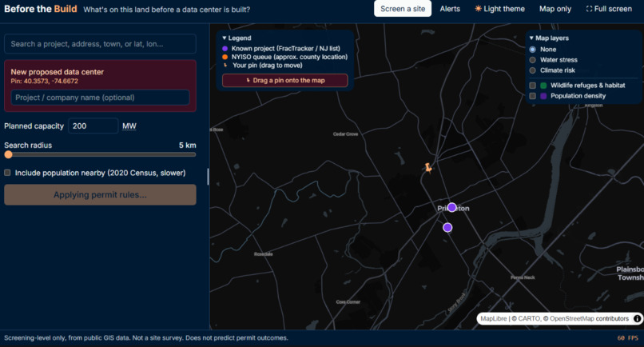644x347 pixels.
Task: Click the Planned capacity value field
Action: (x=93, y=126)
